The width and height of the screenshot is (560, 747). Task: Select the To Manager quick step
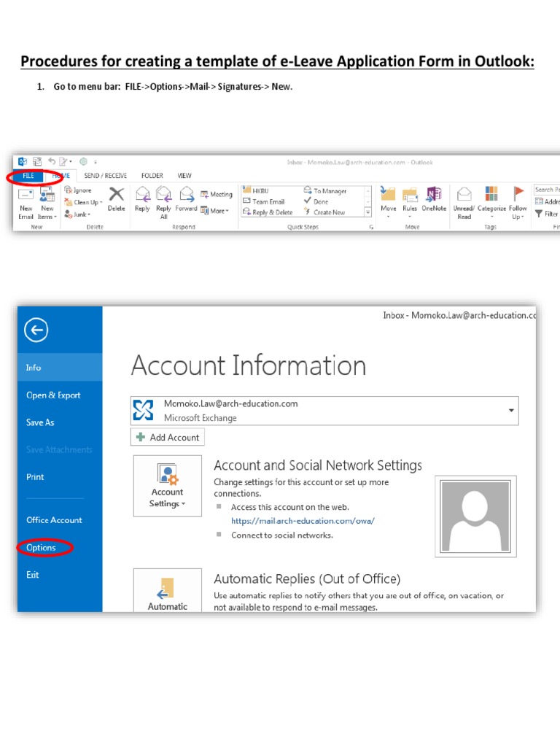pos(326,190)
